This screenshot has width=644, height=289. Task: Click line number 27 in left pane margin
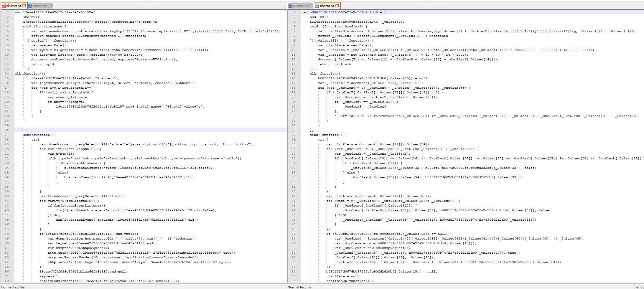pos(7,135)
